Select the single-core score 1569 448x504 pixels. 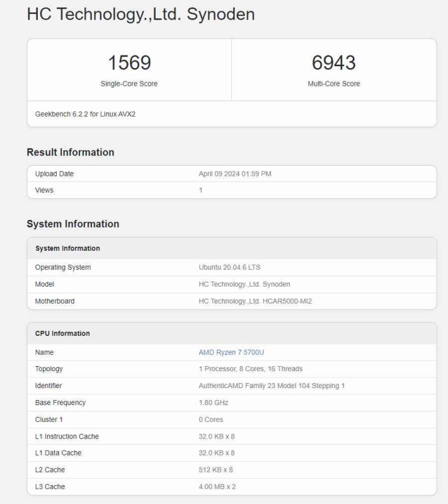coord(129,62)
